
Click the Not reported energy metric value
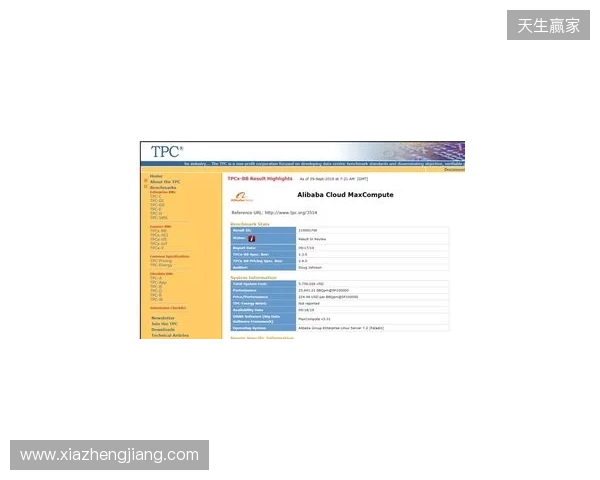coord(309,304)
